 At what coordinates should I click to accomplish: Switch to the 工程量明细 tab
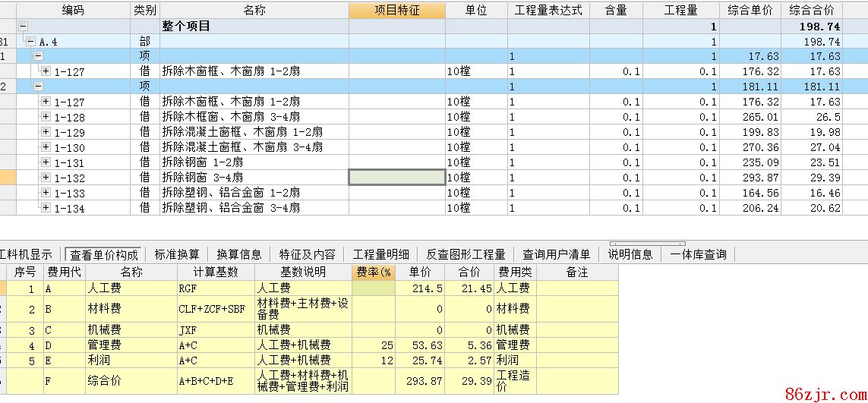pyautogui.click(x=381, y=254)
